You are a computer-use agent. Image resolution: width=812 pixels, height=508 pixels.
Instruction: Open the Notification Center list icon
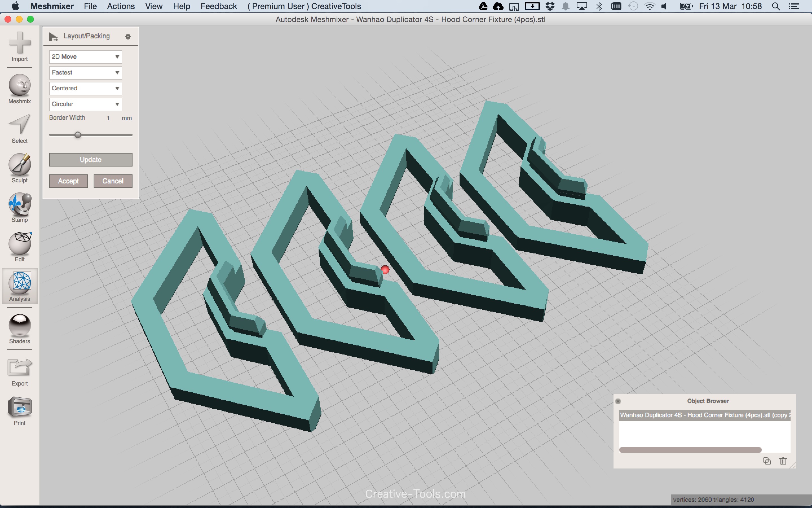[x=794, y=6]
